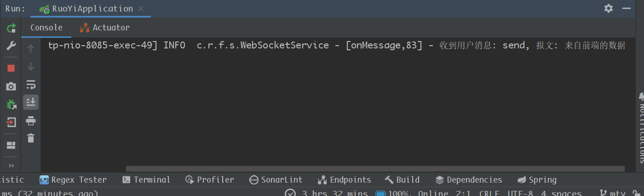Click the Exit icon in run toolbar
Viewport: 644px width, 196px height.
[11, 122]
